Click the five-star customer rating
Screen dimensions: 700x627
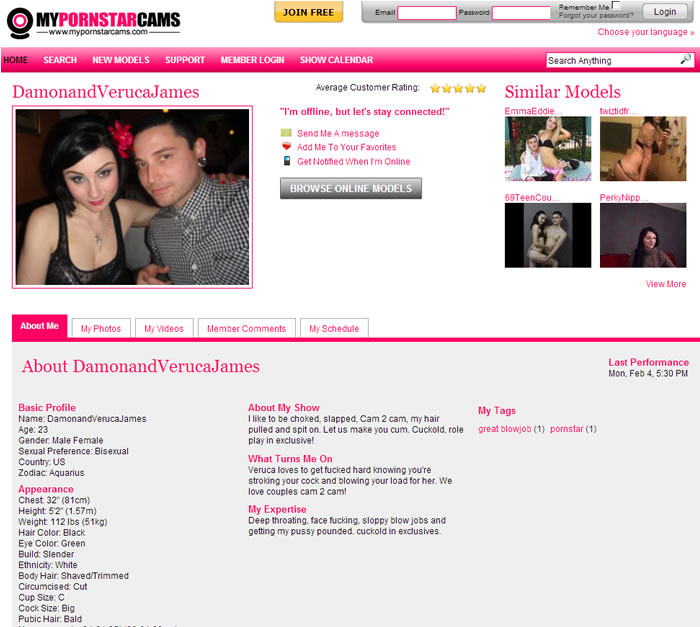(x=458, y=88)
